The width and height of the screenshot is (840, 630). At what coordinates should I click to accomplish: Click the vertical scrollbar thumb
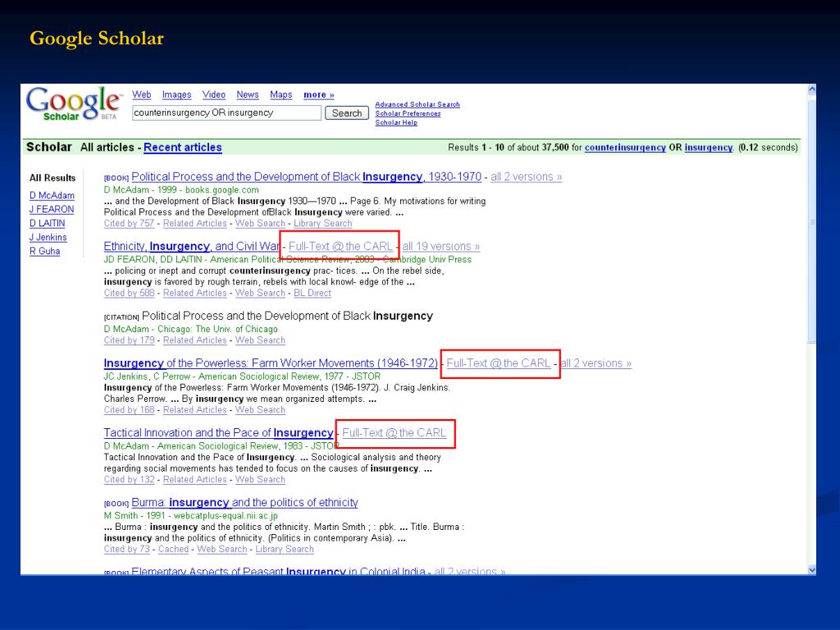[x=811, y=220]
